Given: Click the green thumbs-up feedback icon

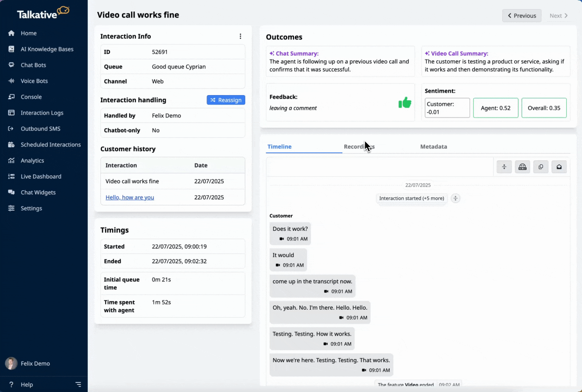Looking at the screenshot, I should pyautogui.click(x=405, y=103).
